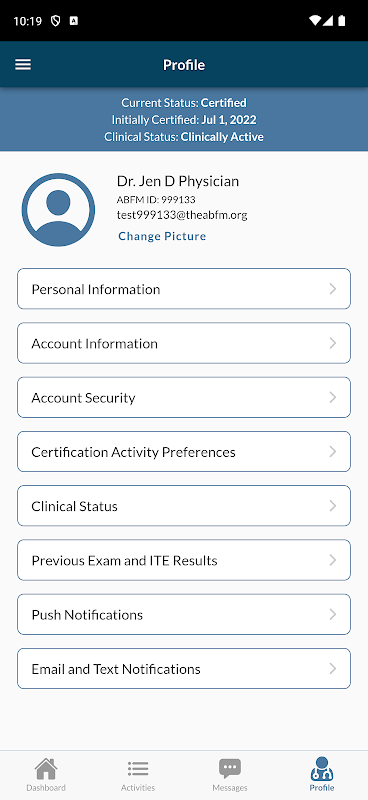
Task: Tap the Wi-Fi signal status icon
Action: pyautogui.click(x=315, y=21)
